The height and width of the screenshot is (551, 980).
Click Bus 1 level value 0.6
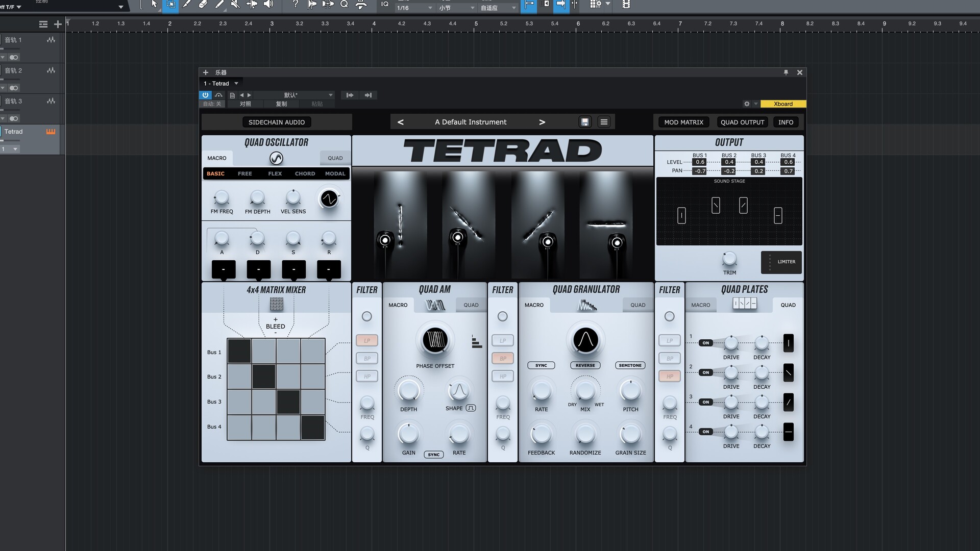click(700, 162)
